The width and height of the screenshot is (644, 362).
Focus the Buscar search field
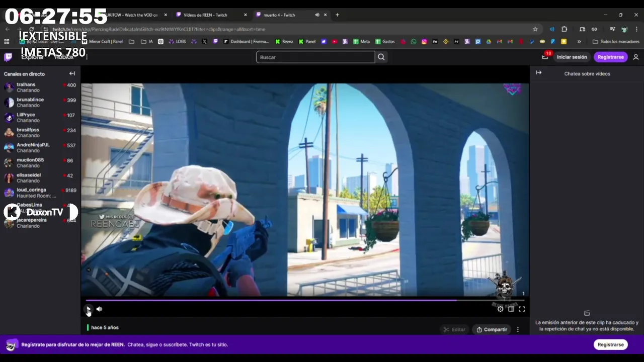pyautogui.click(x=315, y=57)
